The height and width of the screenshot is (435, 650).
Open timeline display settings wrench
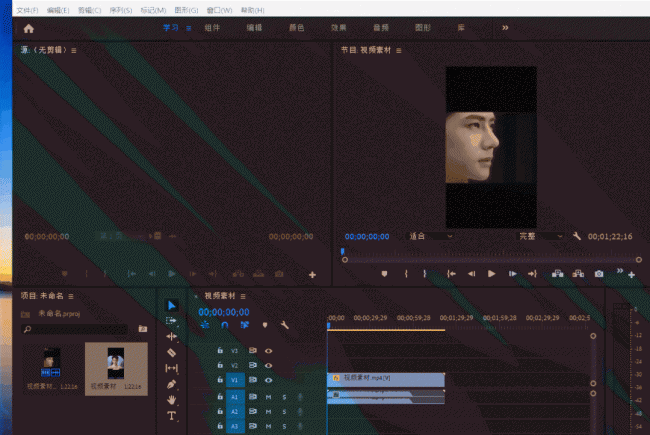click(285, 325)
